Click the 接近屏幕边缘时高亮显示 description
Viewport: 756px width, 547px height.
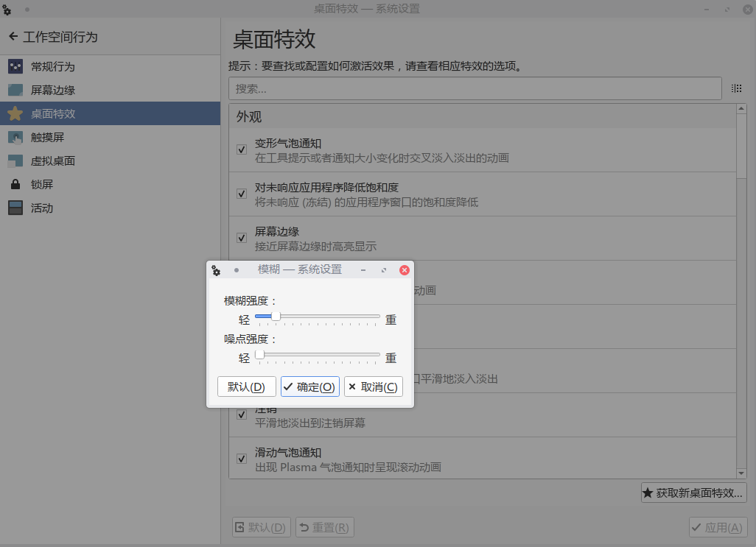(x=316, y=246)
